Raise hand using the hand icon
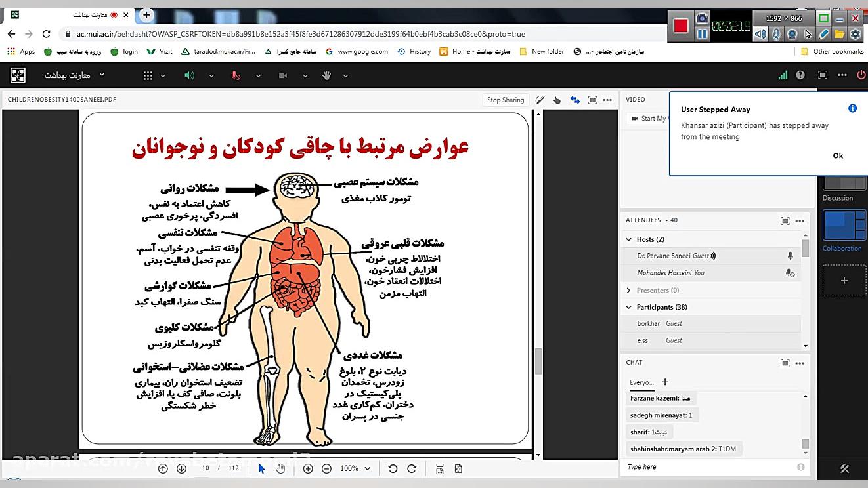This screenshot has width=868, height=488. 326,75
